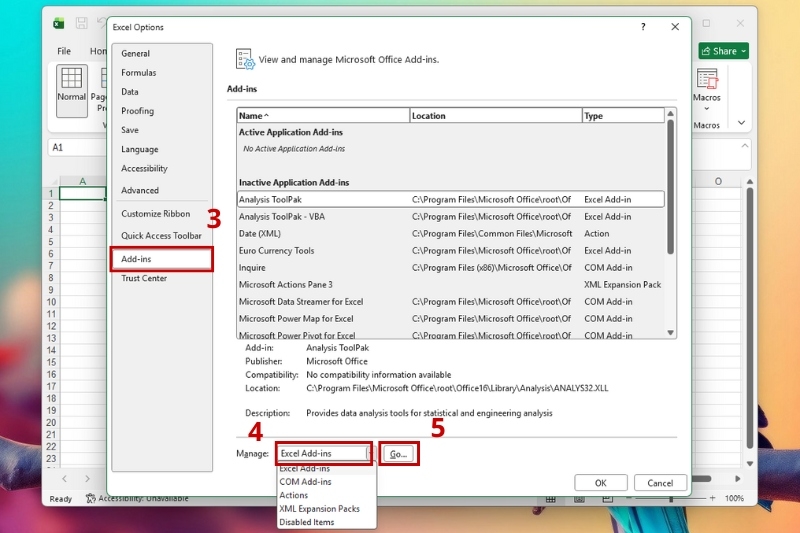Select the Add-ins category
The image size is (800, 533).
161,259
